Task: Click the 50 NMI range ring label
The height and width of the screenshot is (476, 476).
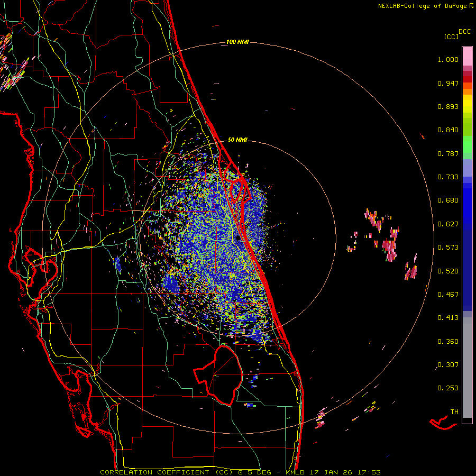Action: click(237, 140)
